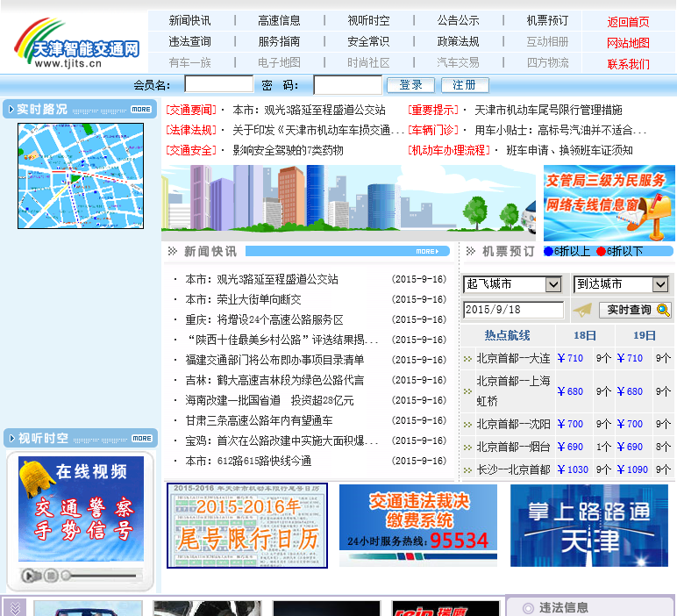Click the play button in video player
This screenshot has width=677, height=616.
(29, 576)
